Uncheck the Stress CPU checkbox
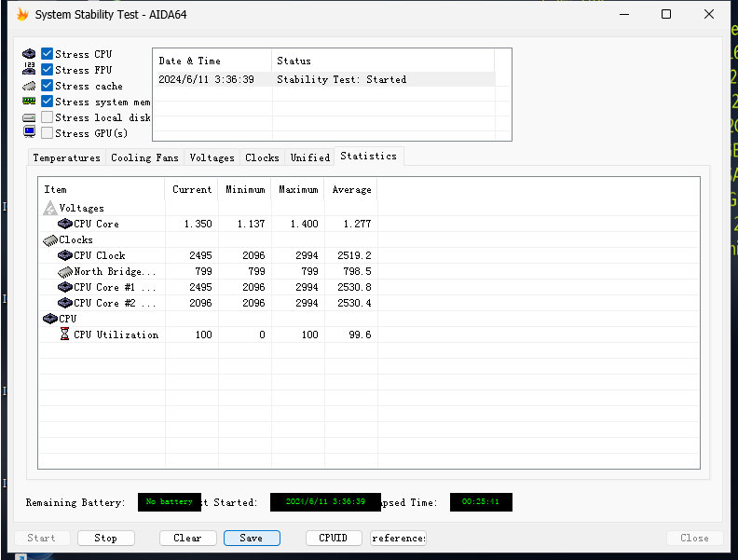Screen dimensions: 738x560 (47, 54)
